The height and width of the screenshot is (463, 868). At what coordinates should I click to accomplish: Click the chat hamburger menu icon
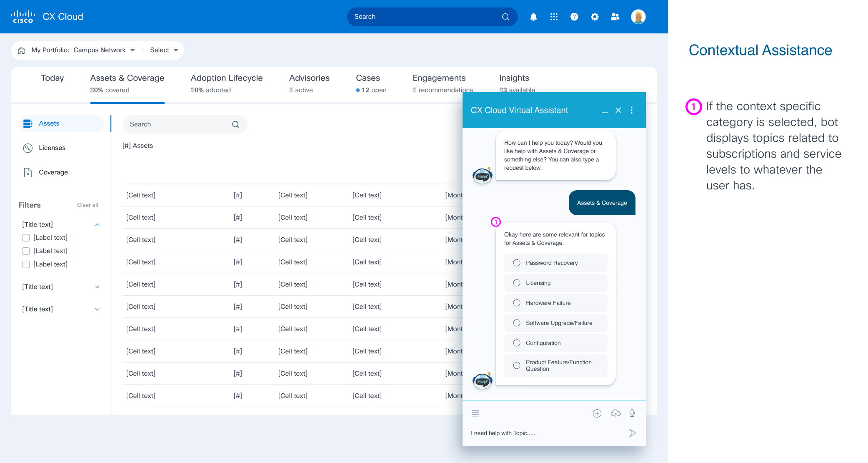click(475, 413)
